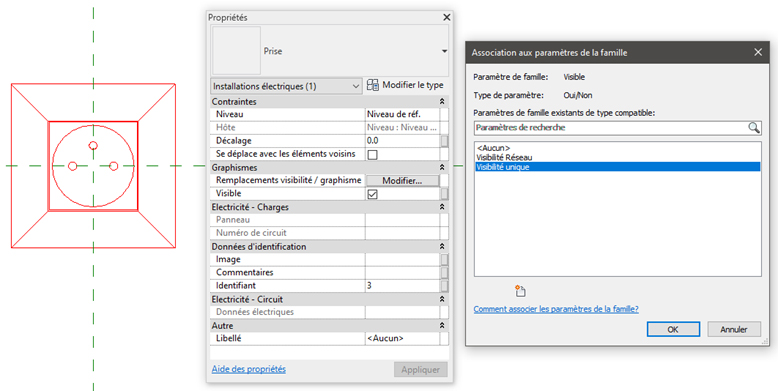Click the Niveau value field
Viewport: 778px width, 391px height.
coord(402,115)
